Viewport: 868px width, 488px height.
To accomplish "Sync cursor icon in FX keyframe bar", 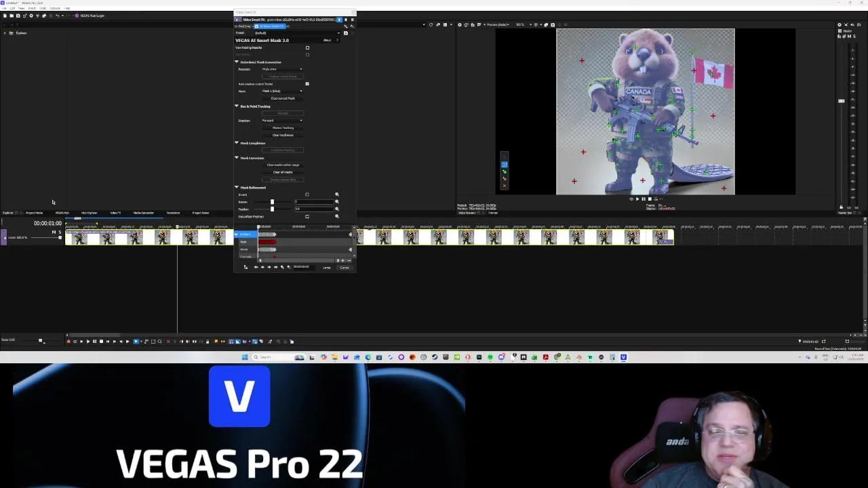I will (245, 267).
